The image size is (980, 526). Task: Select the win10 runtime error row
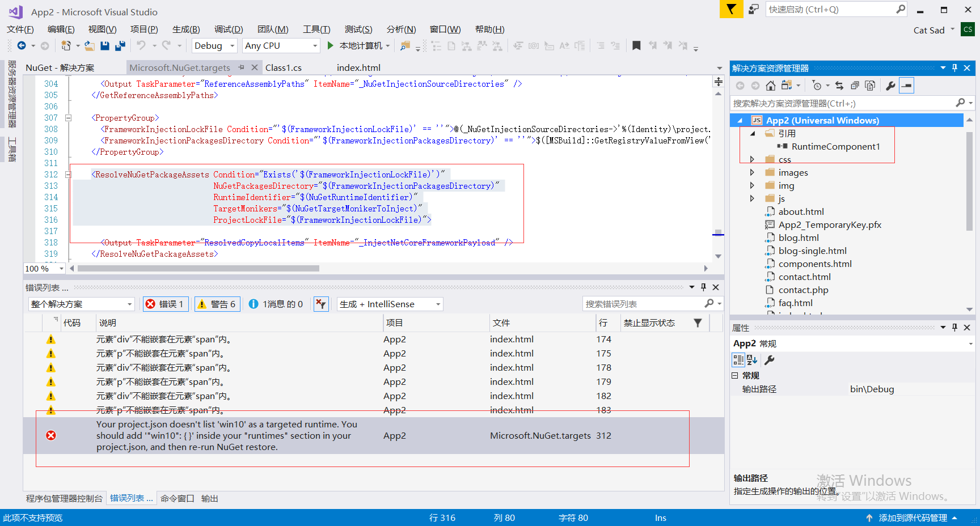[374, 435]
